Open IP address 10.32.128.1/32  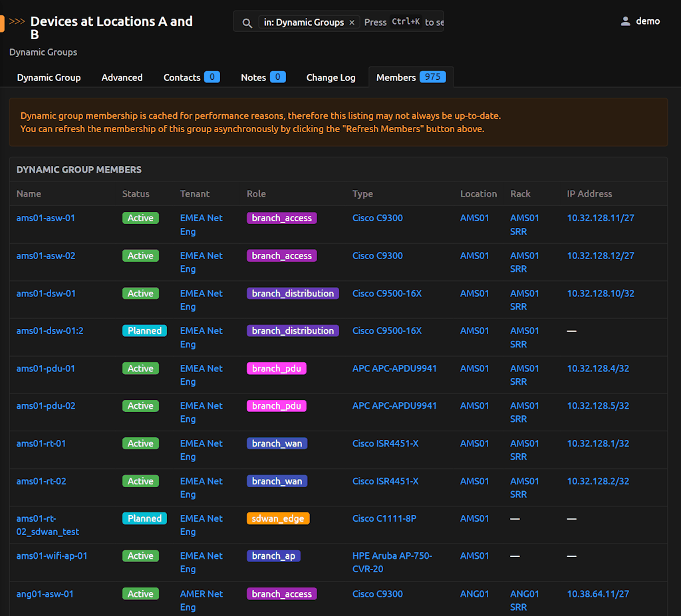tap(598, 443)
